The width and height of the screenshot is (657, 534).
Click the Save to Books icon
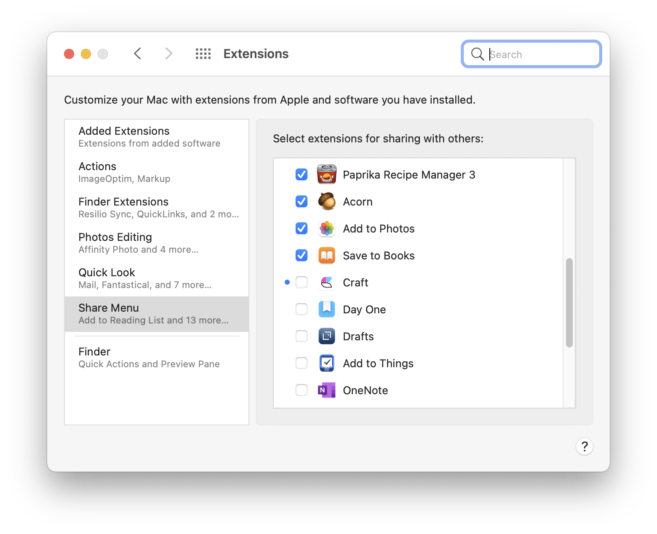pyautogui.click(x=326, y=256)
